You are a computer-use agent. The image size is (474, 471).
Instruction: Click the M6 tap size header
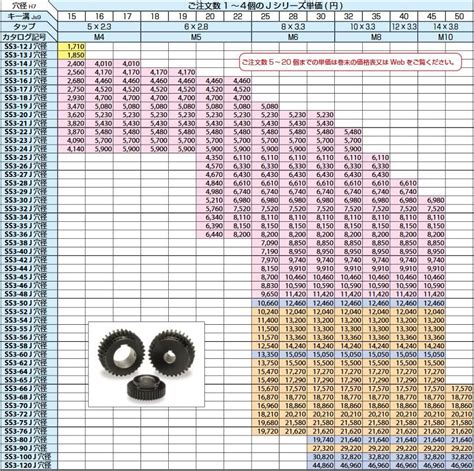[293, 37]
